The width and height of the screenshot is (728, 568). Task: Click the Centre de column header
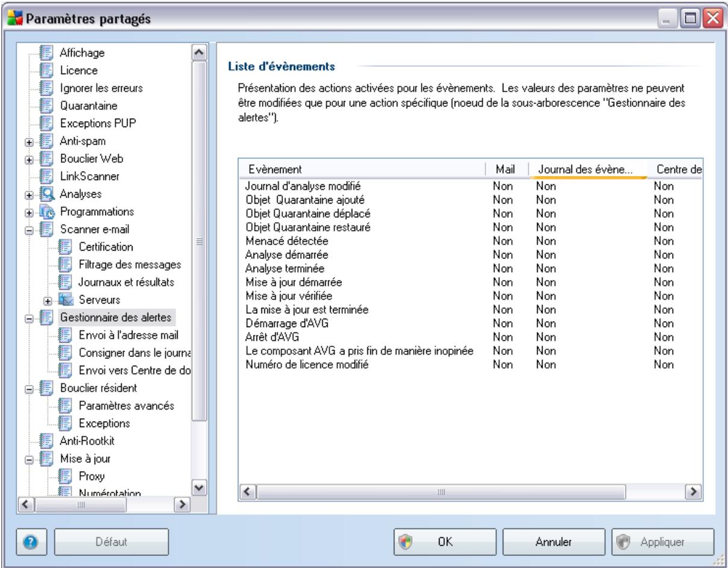click(675, 170)
